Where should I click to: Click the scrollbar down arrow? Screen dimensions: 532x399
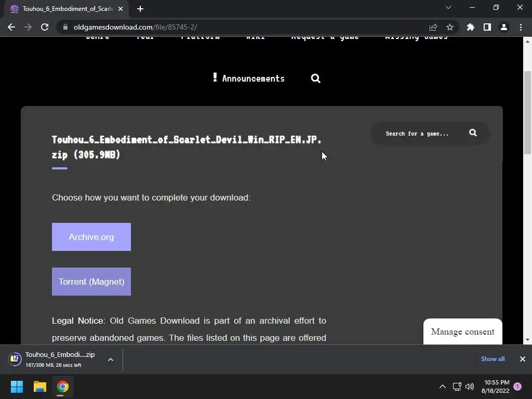(528, 340)
